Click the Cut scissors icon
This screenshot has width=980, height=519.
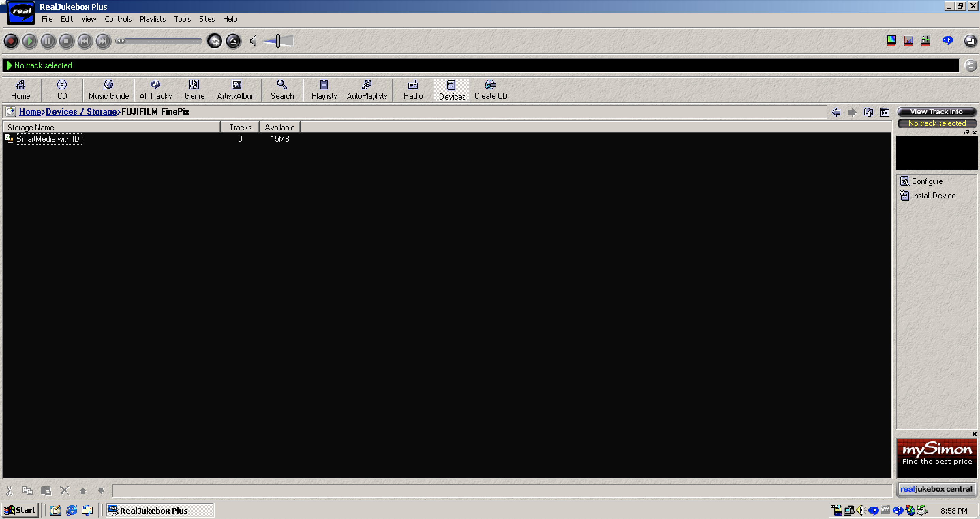pyautogui.click(x=10, y=490)
